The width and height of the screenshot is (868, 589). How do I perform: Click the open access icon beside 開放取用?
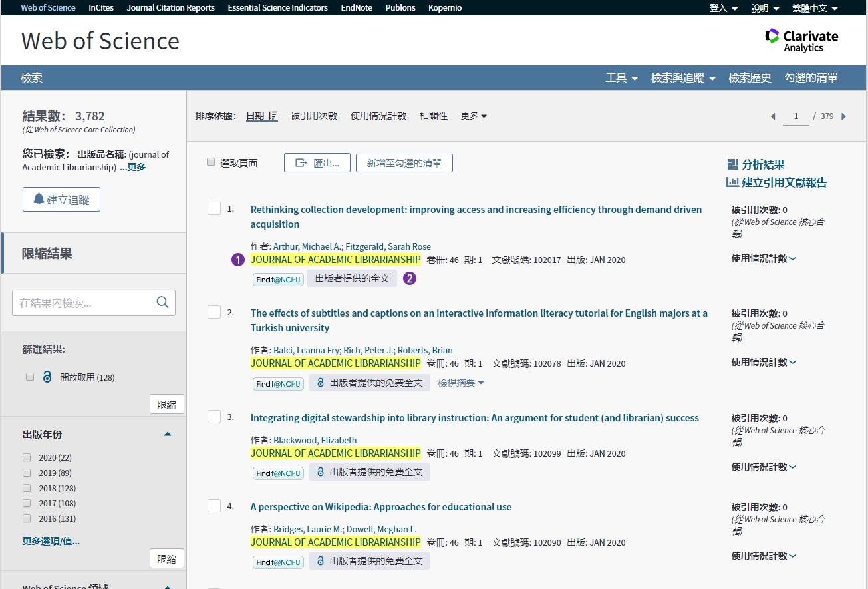[x=47, y=377]
